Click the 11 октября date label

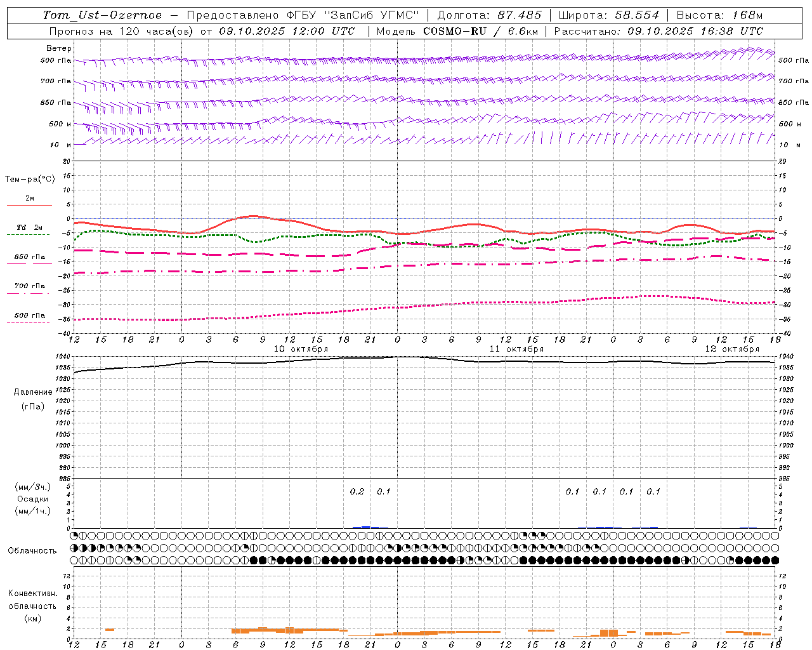[516, 349]
